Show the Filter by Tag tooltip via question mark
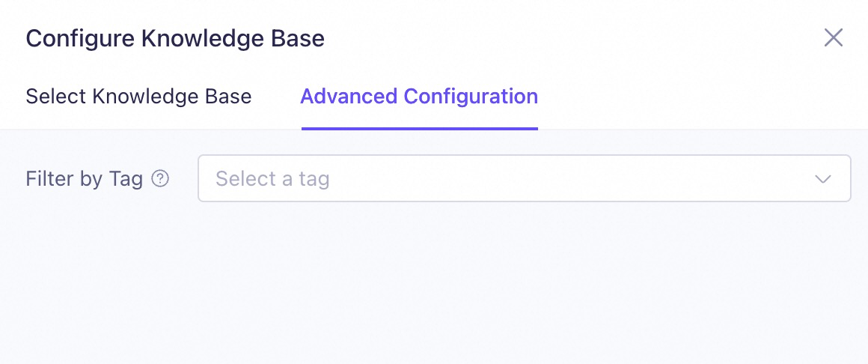 pyautogui.click(x=160, y=178)
